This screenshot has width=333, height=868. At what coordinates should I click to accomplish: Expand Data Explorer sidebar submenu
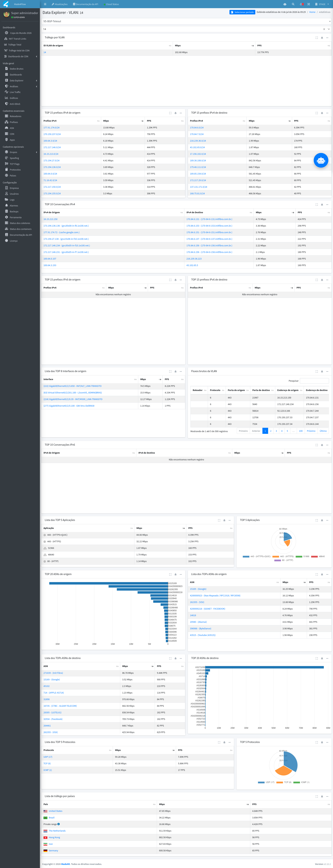20,80
